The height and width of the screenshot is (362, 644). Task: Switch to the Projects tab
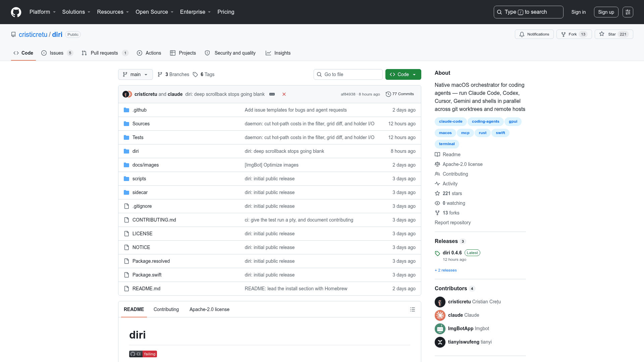click(183, 53)
